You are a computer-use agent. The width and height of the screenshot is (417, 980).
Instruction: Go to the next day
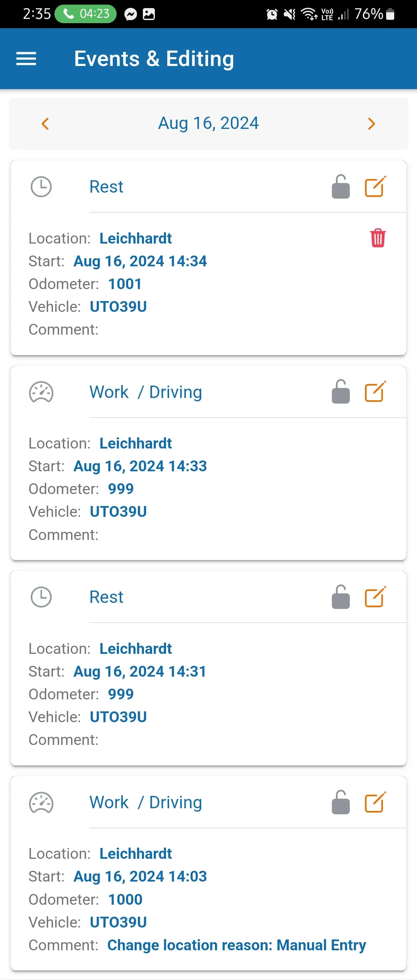coord(371,124)
